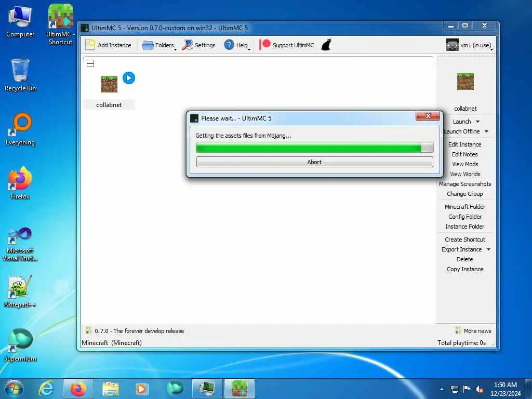
Task: Click the blue play badge on collabnet
Action: click(x=129, y=78)
